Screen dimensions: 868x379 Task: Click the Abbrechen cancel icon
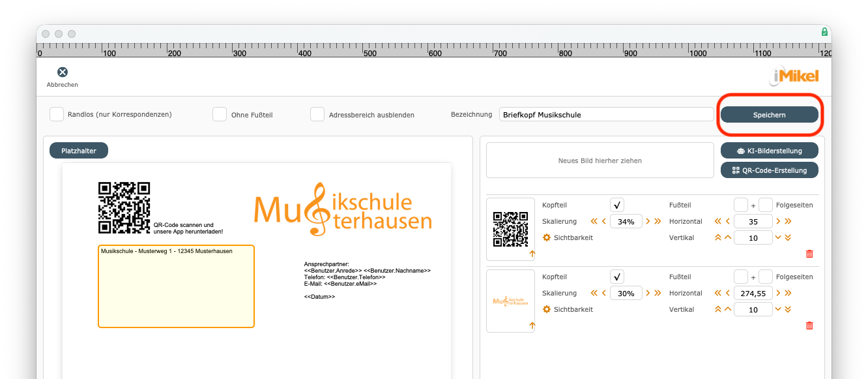[x=63, y=72]
